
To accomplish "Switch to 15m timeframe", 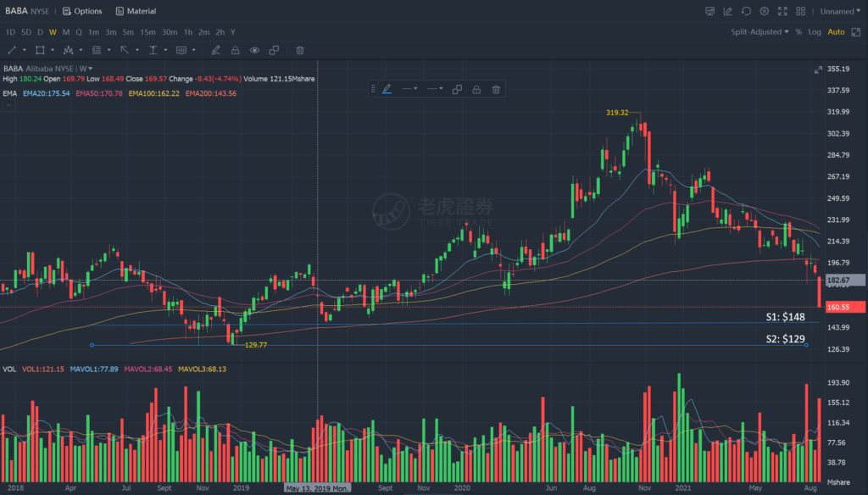I will (x=147, y=32).
